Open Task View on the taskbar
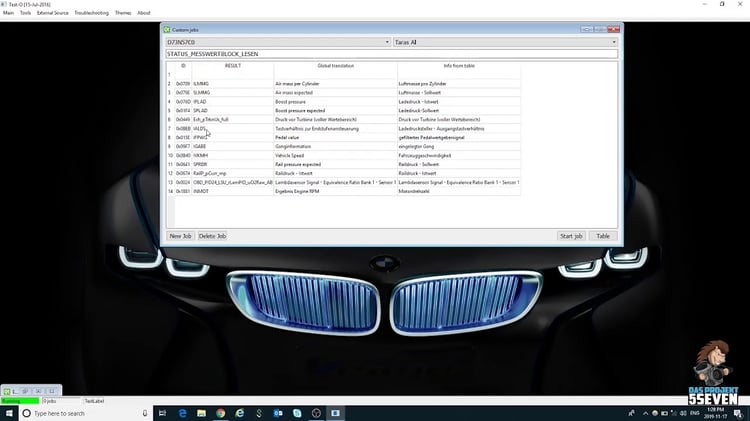 pos(163,413)
